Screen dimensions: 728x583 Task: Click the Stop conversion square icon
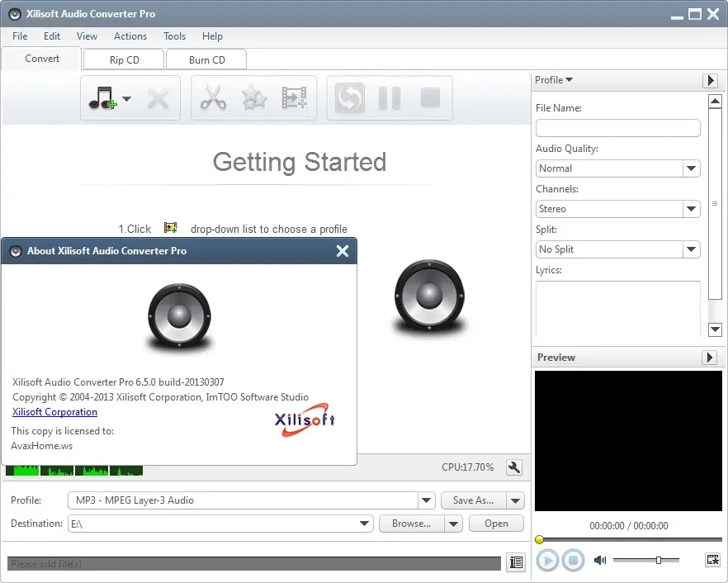tap(430, 98)
